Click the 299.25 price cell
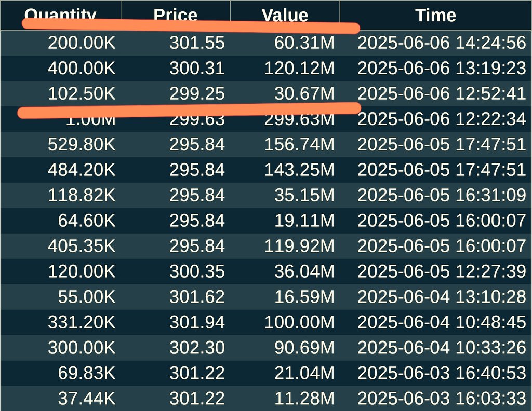 point(176,93)
